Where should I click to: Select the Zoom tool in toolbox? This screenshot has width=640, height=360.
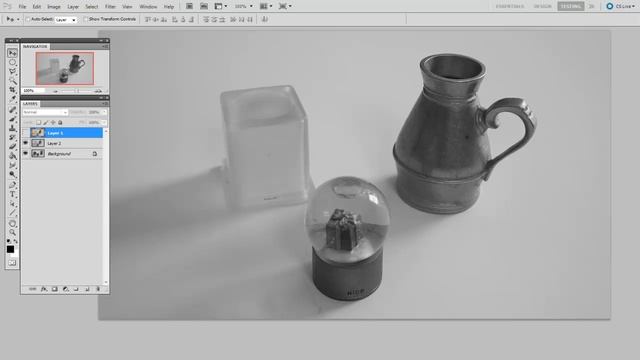tap(12, 233)
